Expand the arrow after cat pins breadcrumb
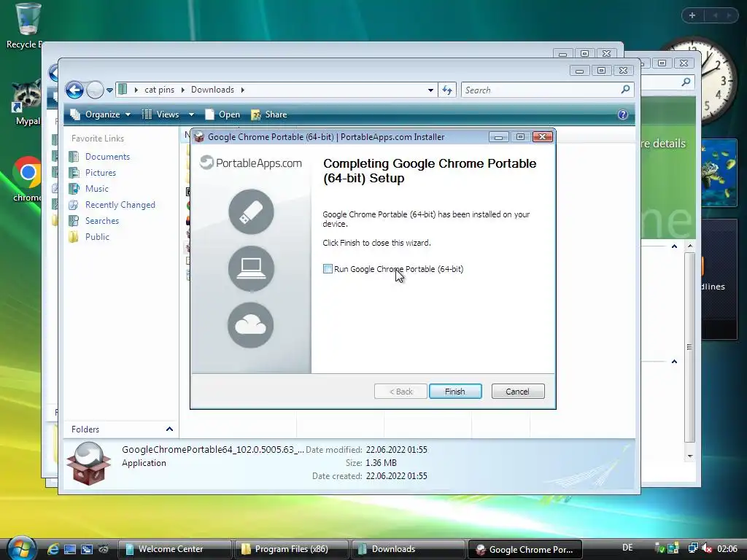The width and height of the screenshot is (747, 560). pos(182,90)
